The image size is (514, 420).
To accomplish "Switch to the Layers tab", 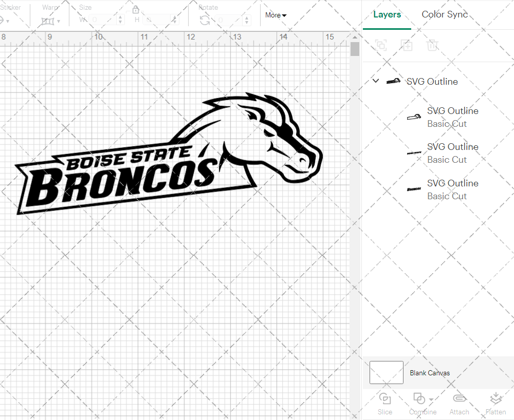I will [x=387, y=14].
